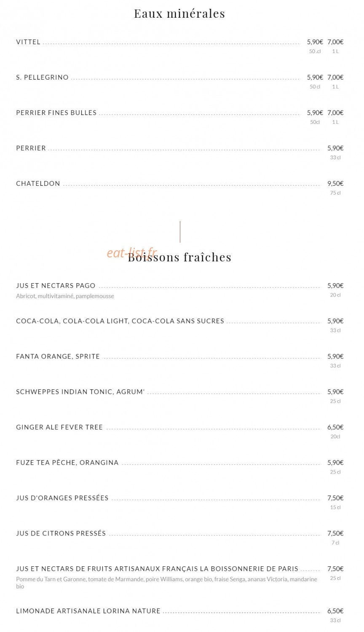364x632 pixels.
Task: Click the S. PELLEGRINO item name
Action: pos(42,78)
